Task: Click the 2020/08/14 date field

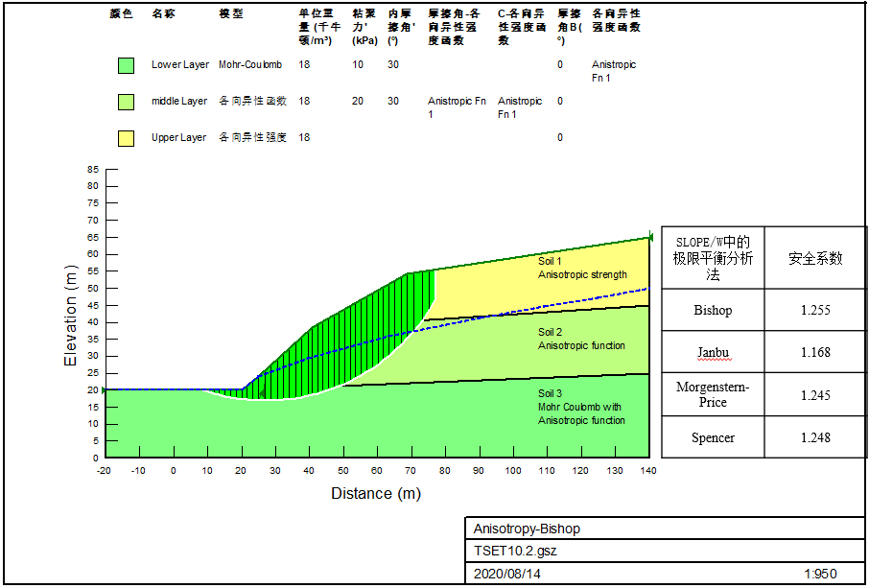Action: pos(508,574)
